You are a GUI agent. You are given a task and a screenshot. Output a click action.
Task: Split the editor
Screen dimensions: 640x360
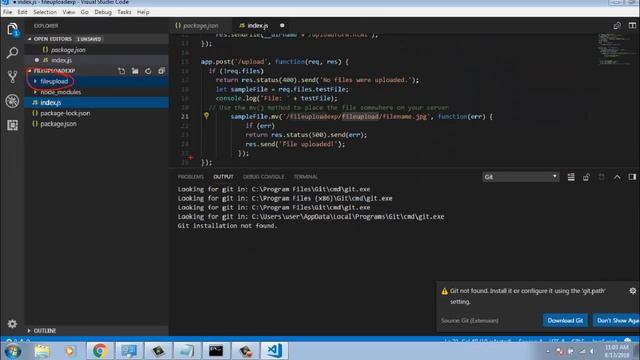coord(632,26)
